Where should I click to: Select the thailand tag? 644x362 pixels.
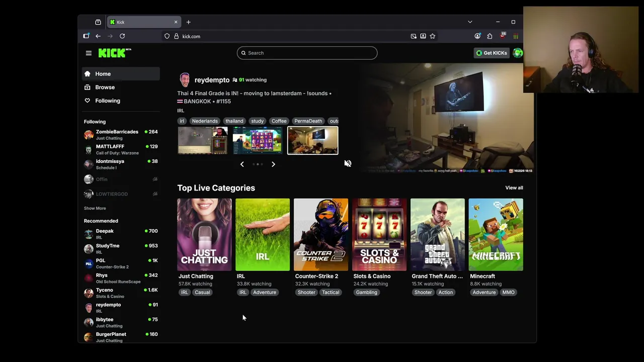coord(234,121)
